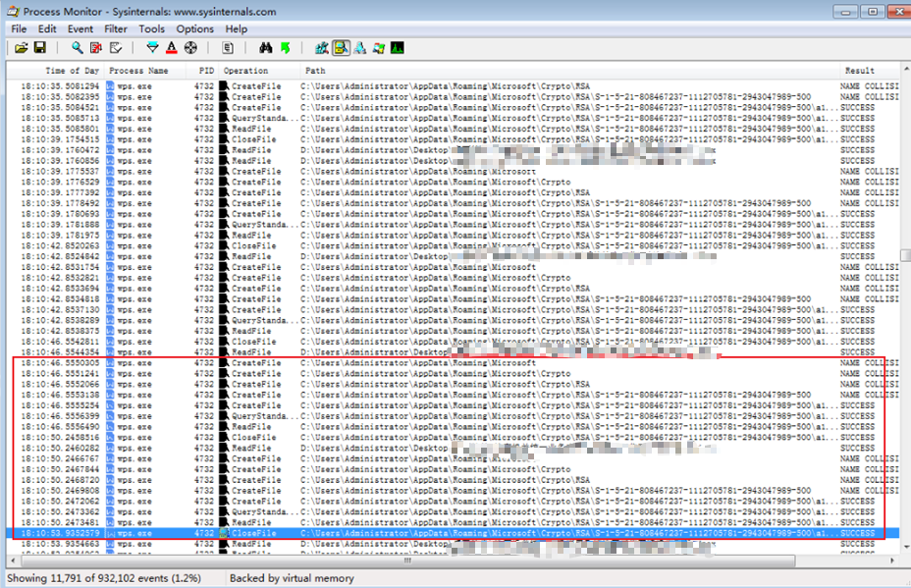Select the CreateFile event at 18:10:50.2472062
This screenshot has height=588, width=911.
click(454, 502)
